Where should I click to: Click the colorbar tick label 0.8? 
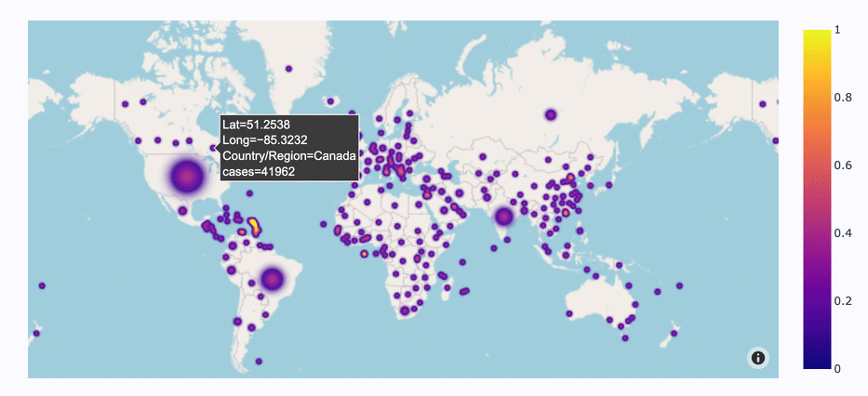coord(841,98)
